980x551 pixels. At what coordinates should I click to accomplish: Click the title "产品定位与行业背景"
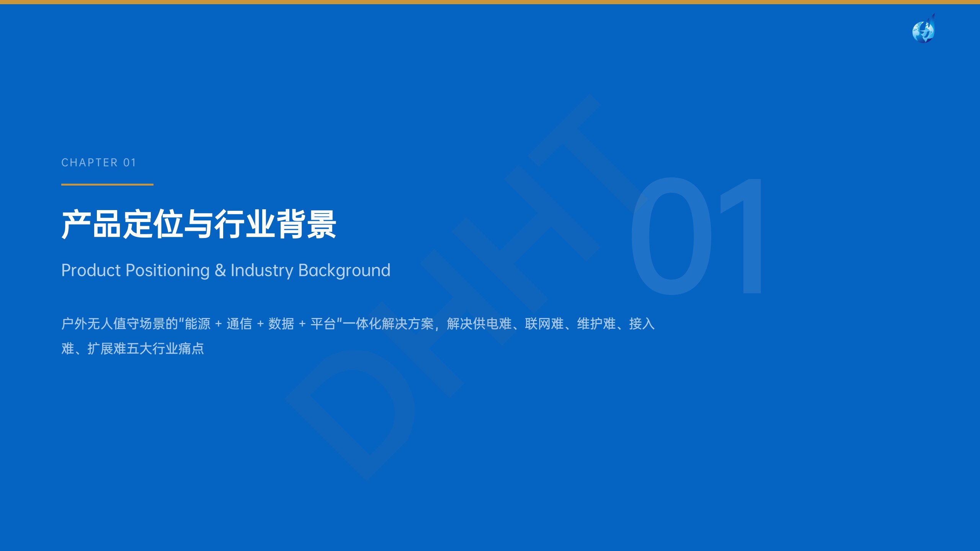coord(199,224)
